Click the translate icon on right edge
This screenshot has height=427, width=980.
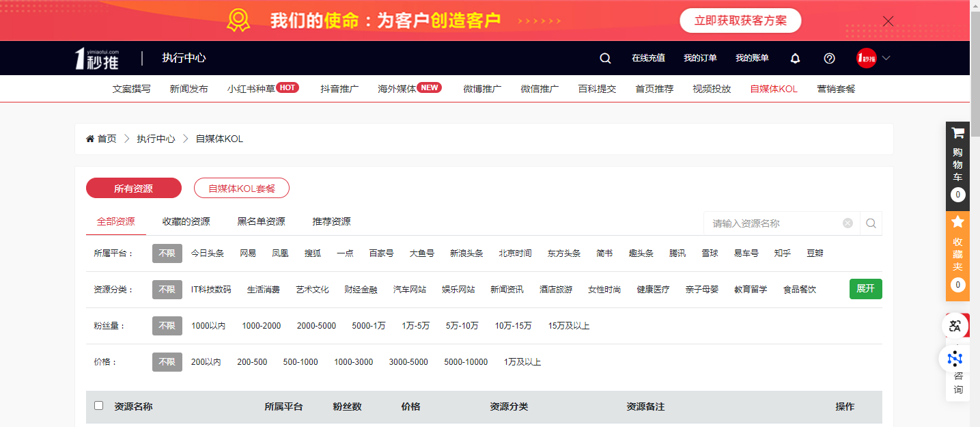955,326
